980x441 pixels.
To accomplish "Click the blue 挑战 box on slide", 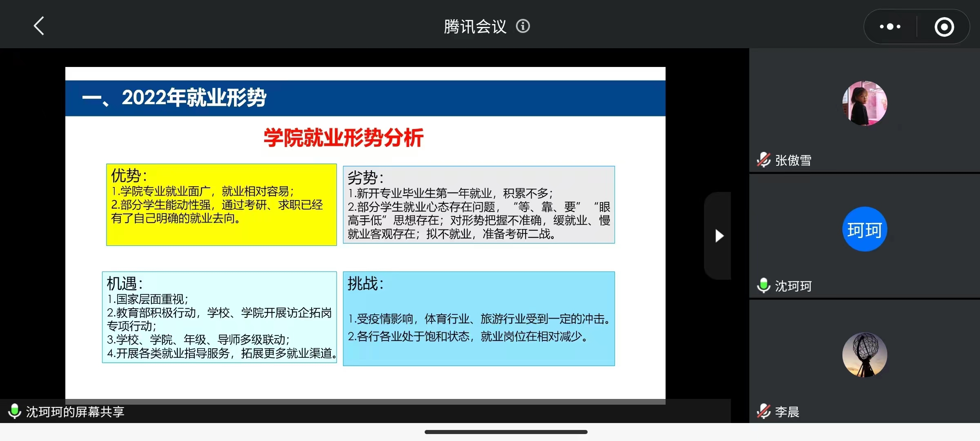I will (479, 318).
